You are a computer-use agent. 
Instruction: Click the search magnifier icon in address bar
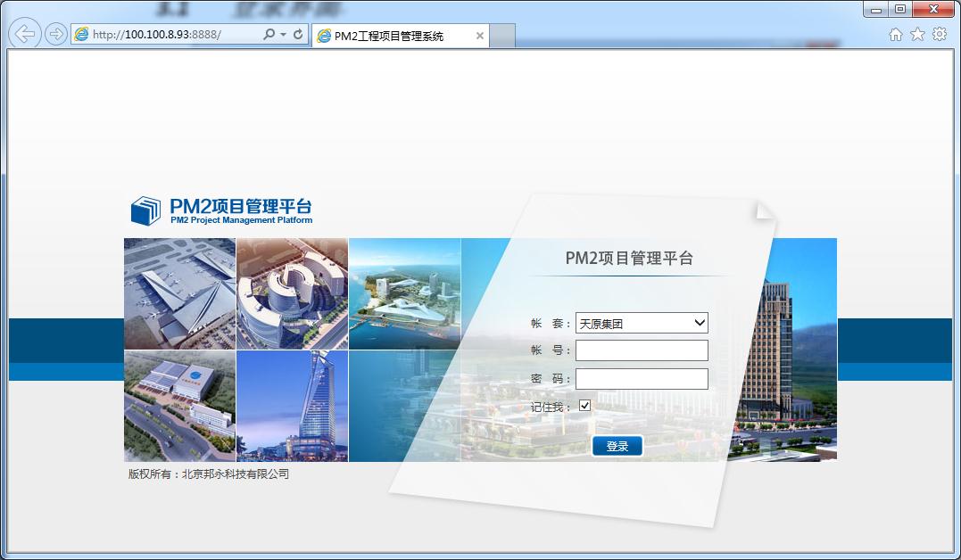[x=269, y=35]
